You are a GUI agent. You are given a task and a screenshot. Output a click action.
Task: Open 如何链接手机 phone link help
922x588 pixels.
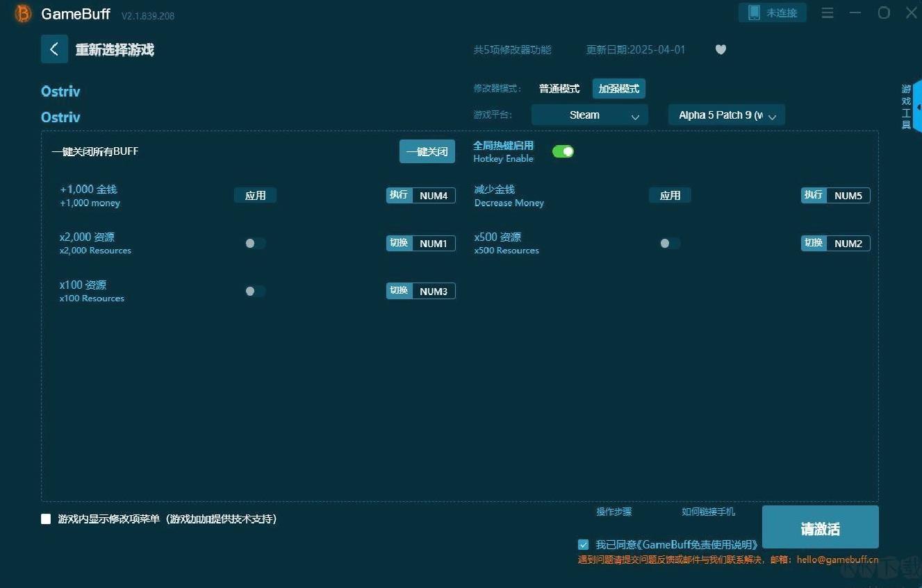(708, 512)
